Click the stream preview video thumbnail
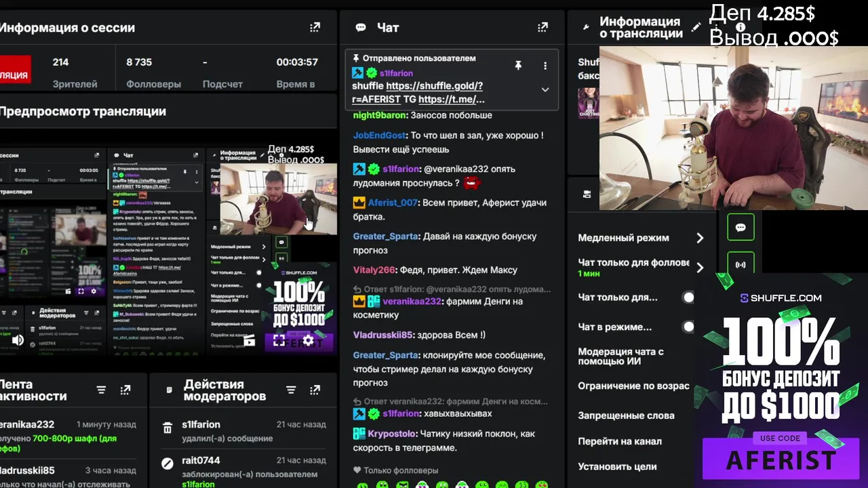This screenshot has height=488, width=868. pyautogui.click(x=168, y=251)
